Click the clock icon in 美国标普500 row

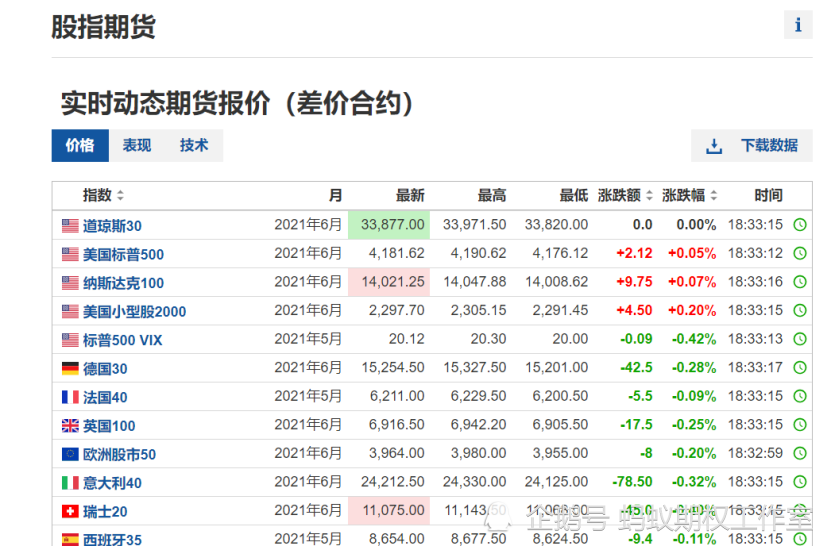(800, 253)
